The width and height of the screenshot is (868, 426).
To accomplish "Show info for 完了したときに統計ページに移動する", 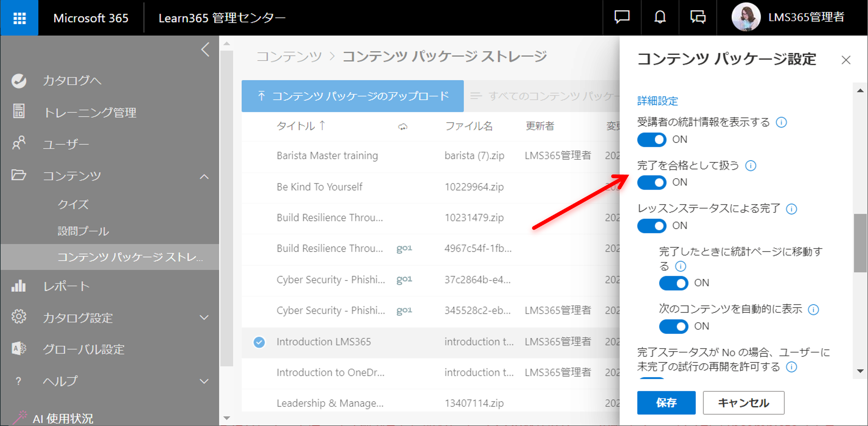I will [680, 267].
